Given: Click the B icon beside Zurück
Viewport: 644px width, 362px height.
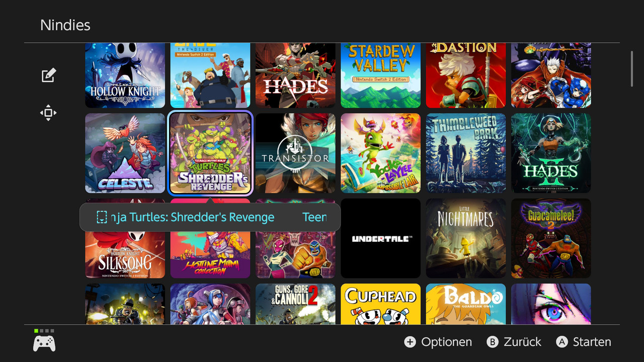Looking at the screenshot, I should click(x=493, y=342).
